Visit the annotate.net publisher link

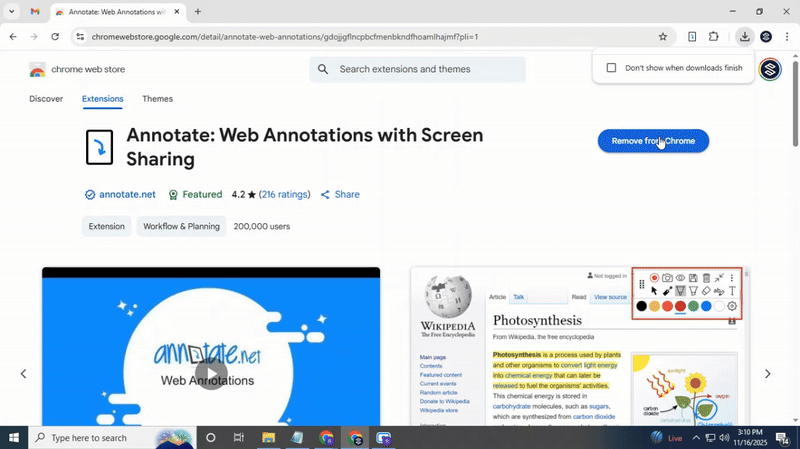127,195
